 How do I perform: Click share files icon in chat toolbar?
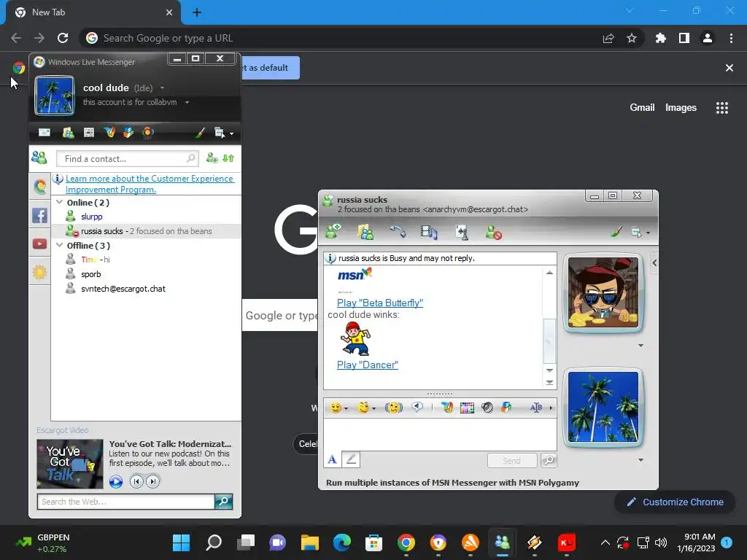[x=365, y=232]
